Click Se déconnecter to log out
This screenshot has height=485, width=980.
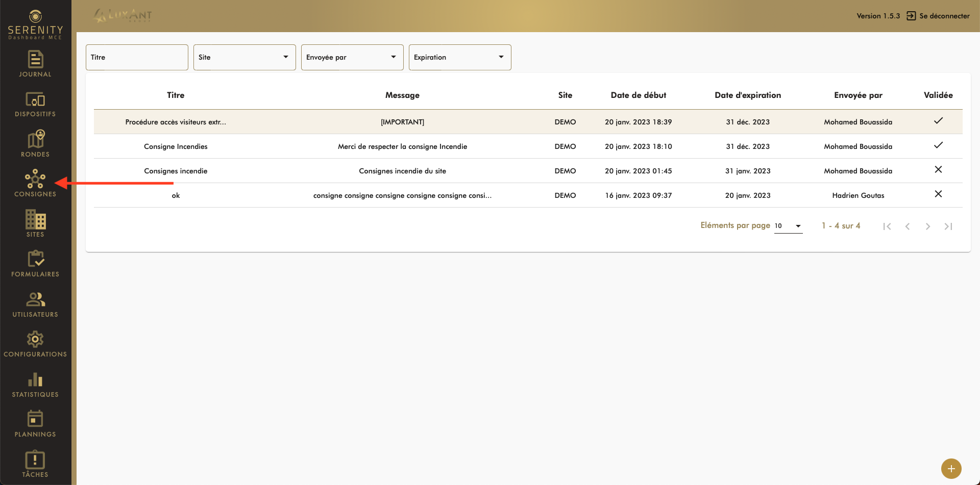[x=938, y=16]
